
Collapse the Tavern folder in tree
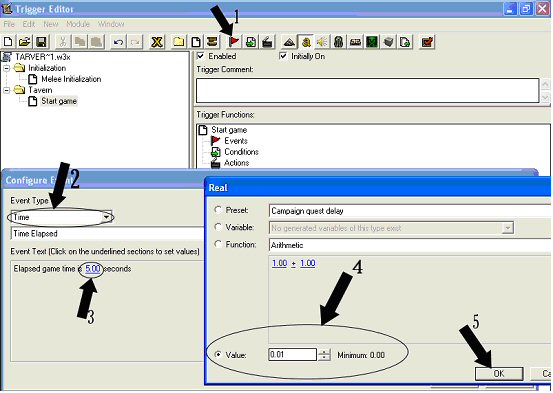[x=6, y=90]
